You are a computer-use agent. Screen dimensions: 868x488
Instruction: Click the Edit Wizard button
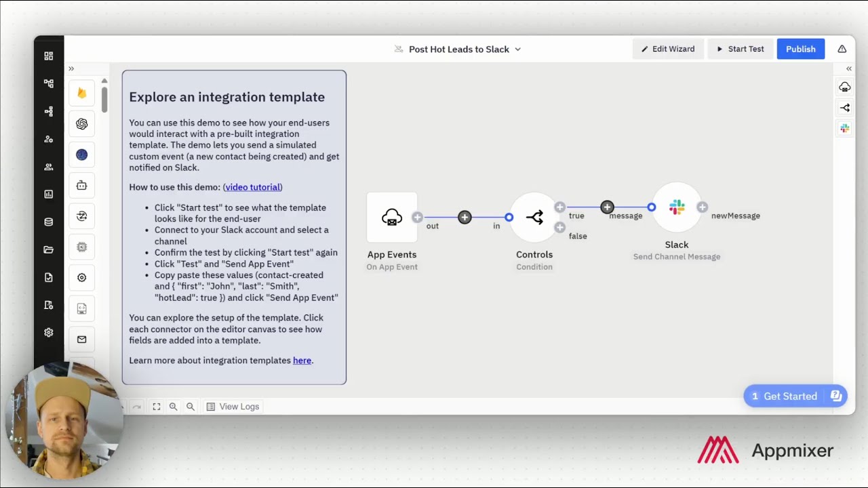tap(668, 49)
